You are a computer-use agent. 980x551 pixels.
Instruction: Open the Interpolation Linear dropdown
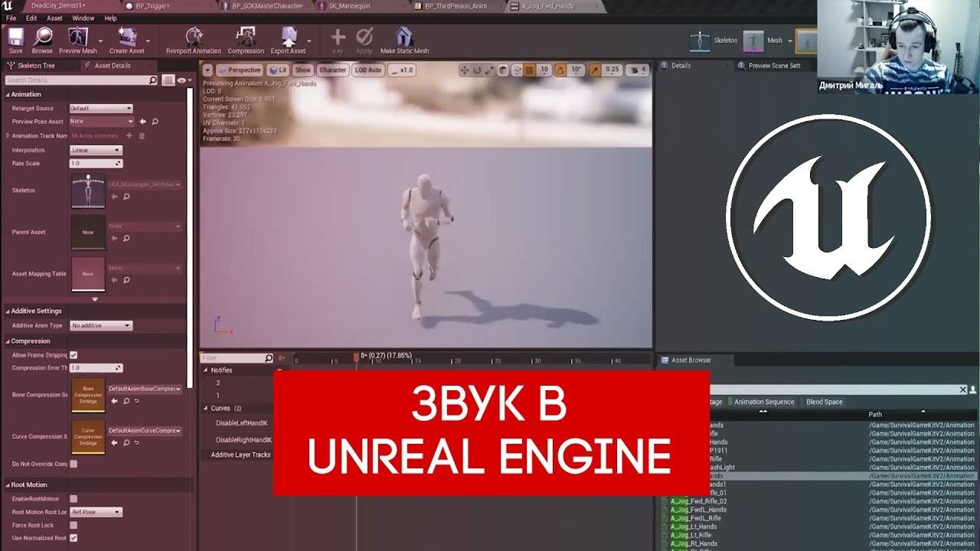[x=96, y=150]
